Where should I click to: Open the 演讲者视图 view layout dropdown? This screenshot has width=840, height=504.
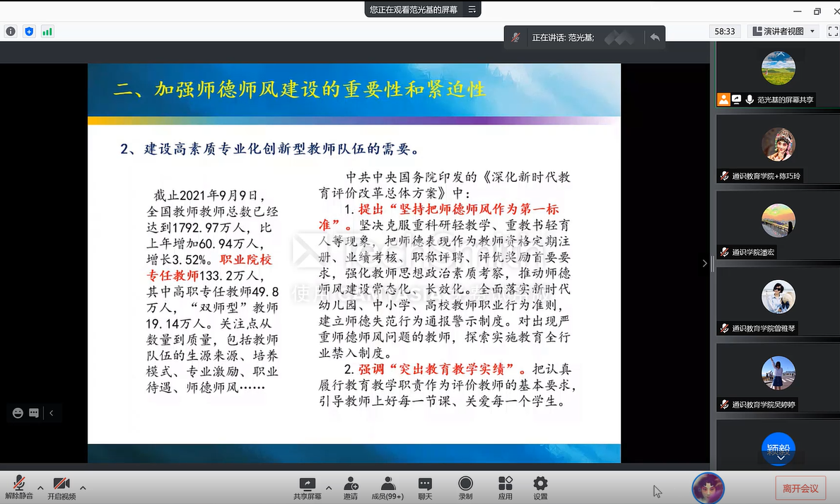[783, 31]
